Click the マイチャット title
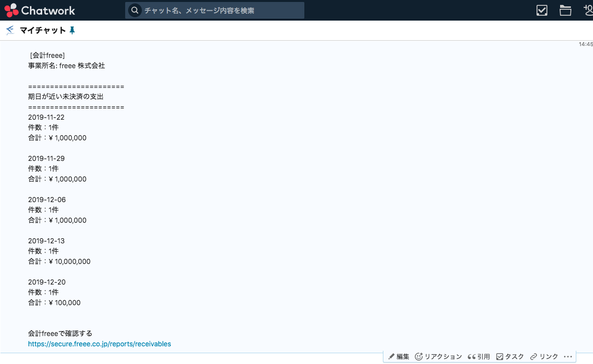Screen dimensions: 593x364 [x=43, y=30]
